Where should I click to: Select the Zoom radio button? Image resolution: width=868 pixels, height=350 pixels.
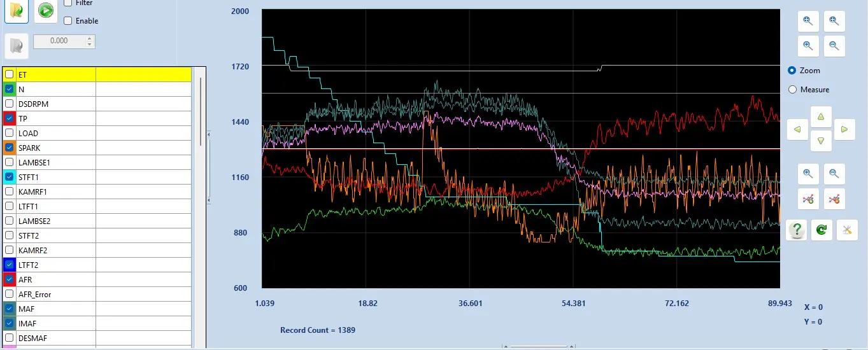[793, 71]
